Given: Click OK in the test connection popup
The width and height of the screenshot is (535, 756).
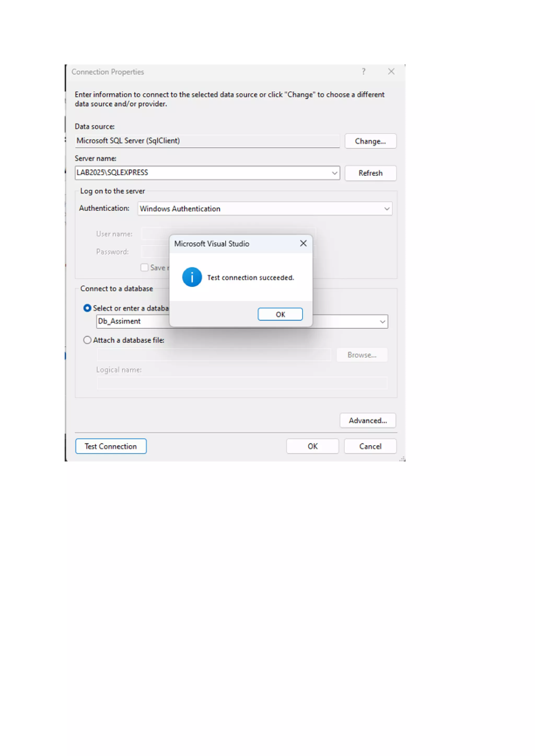Looking at the screenshot, I should pos(280,314).
